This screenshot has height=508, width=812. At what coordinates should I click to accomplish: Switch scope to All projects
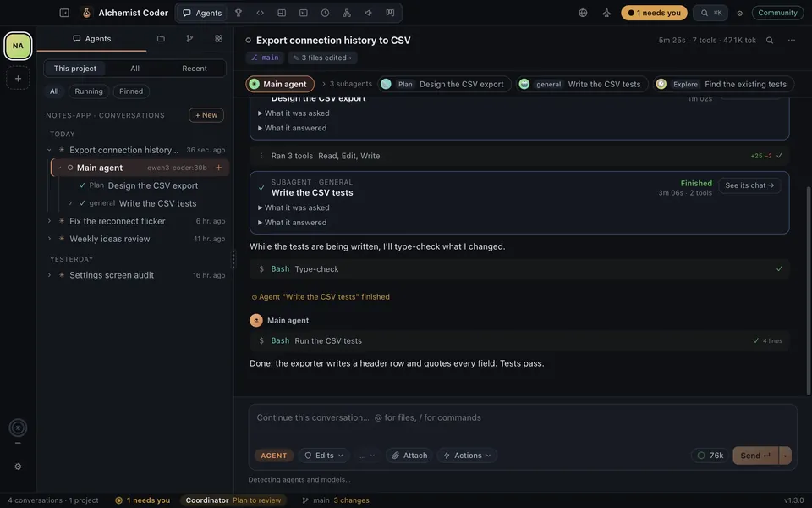coord(134,69)
